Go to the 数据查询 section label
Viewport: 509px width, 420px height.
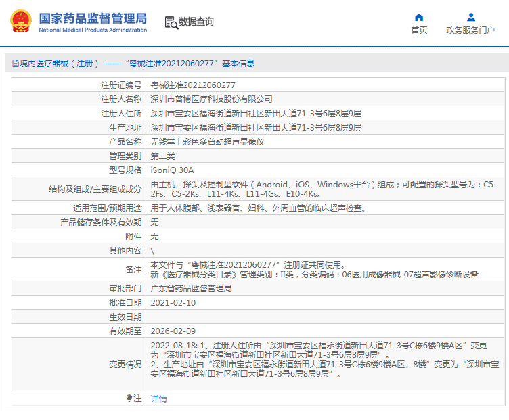tap(196, 22)
